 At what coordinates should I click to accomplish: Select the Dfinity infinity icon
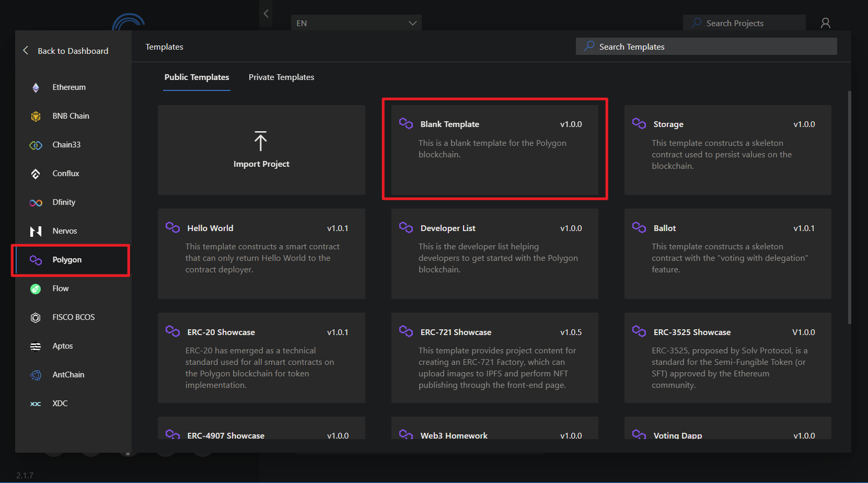click(36, 203)
